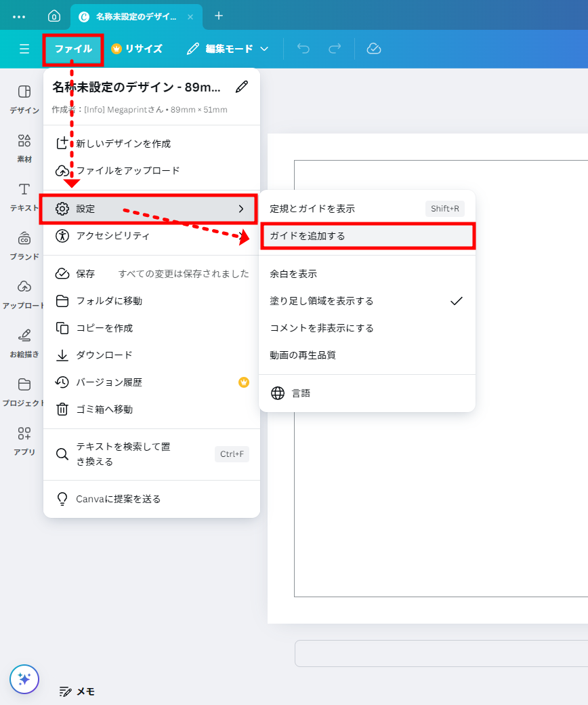
Task: Open the お絵描き draw sidebar panel
Action: pos(24,344)
